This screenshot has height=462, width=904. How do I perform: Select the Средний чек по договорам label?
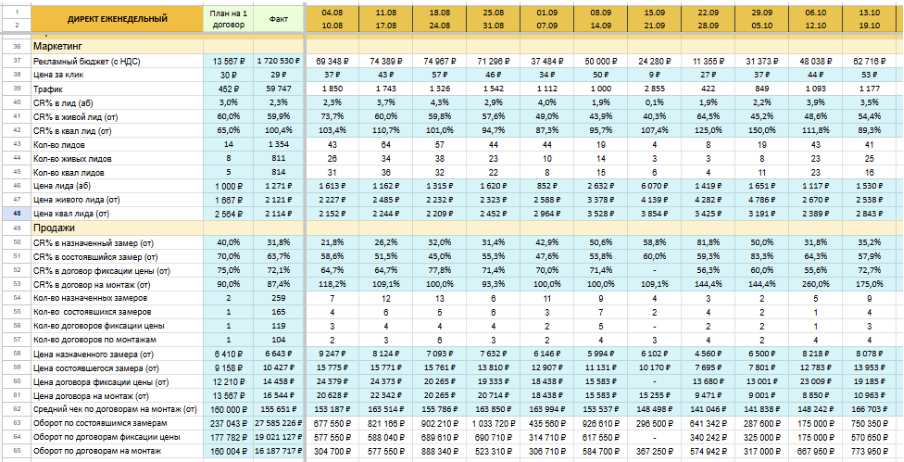point(115,410)
